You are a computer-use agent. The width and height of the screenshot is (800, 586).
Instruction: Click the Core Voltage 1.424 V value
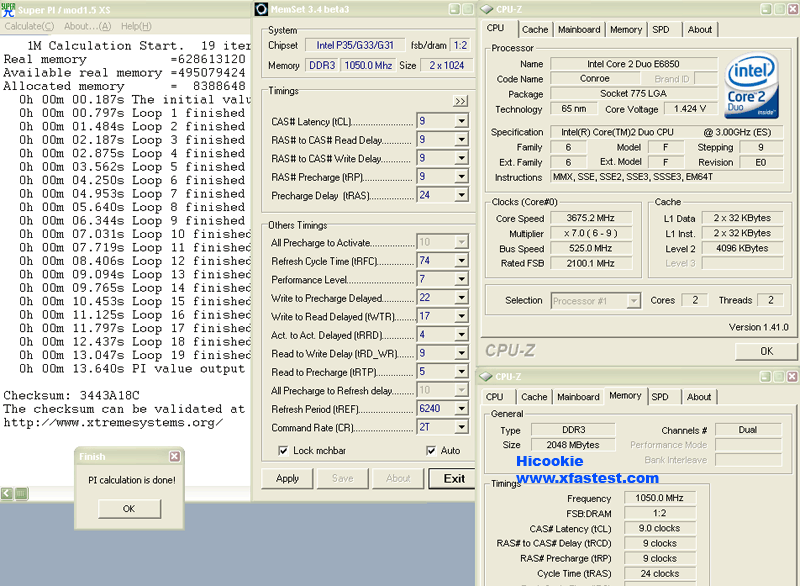[x=689, y=109]
